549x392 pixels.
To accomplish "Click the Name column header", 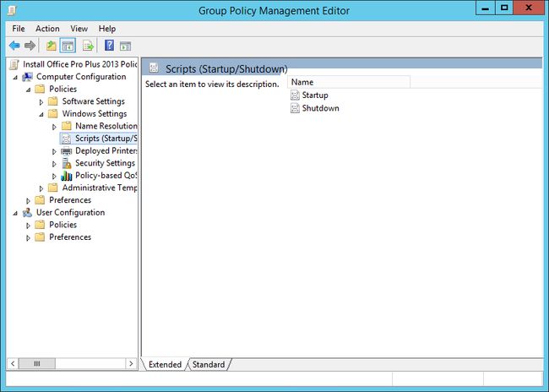I will [x=348, y=82].
